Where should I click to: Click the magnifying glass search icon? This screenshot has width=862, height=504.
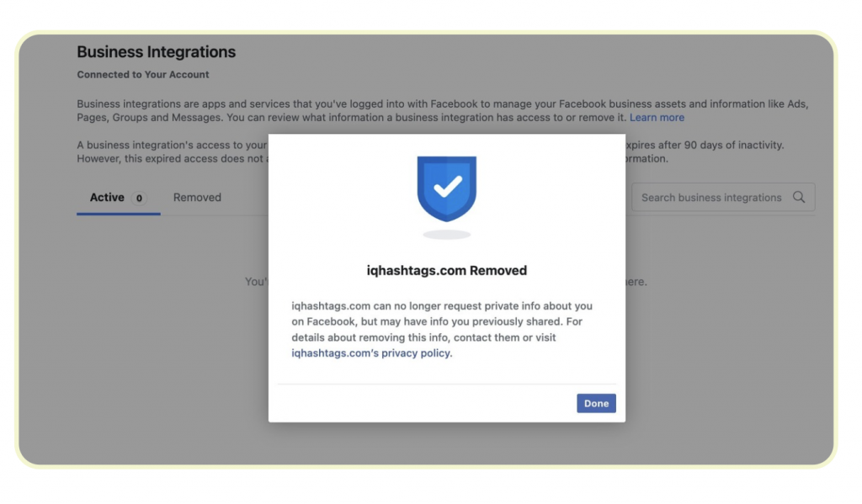pos(799,198)
